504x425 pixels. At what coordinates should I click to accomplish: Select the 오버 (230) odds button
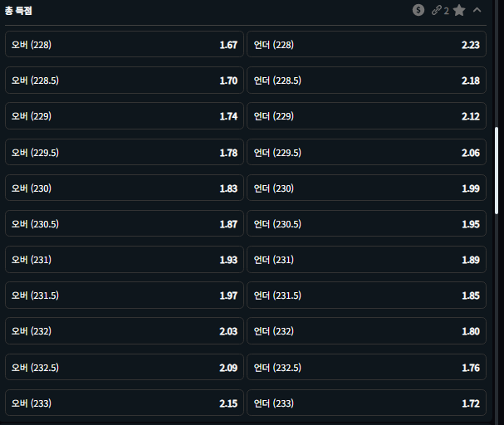click(x=125, y=188)
